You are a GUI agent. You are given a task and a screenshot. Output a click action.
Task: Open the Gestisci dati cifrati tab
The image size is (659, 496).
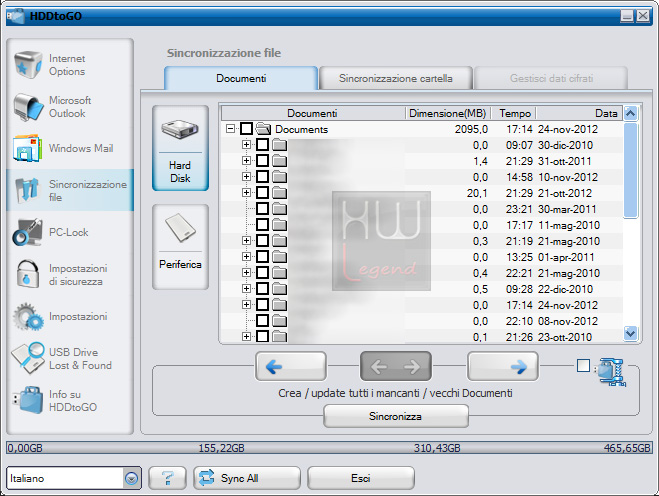(x=551, y=78)
